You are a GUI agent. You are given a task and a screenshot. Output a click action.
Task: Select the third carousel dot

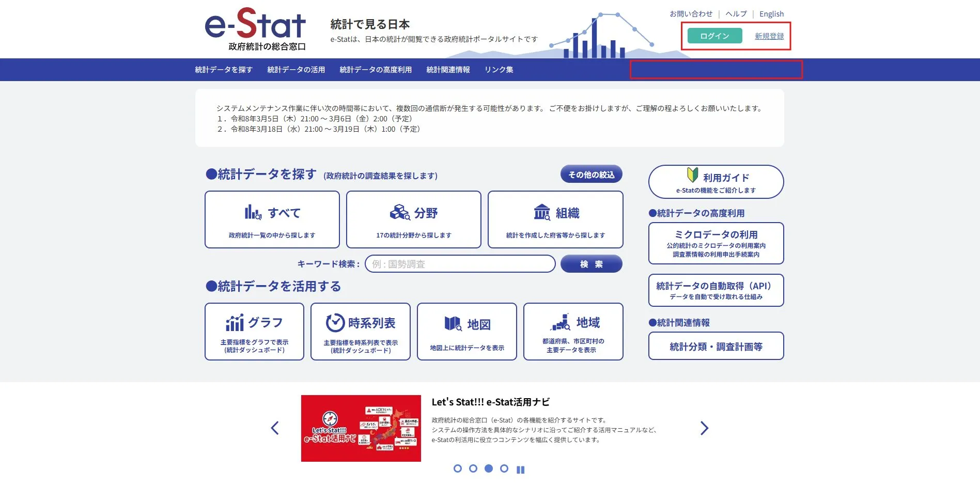[489, 468]
